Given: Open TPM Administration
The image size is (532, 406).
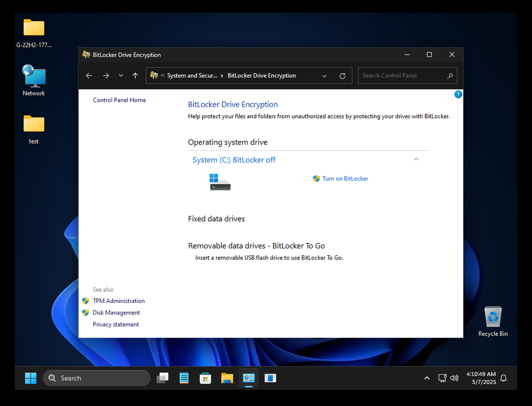Looking at the screenshot, I should click(119, 301).
